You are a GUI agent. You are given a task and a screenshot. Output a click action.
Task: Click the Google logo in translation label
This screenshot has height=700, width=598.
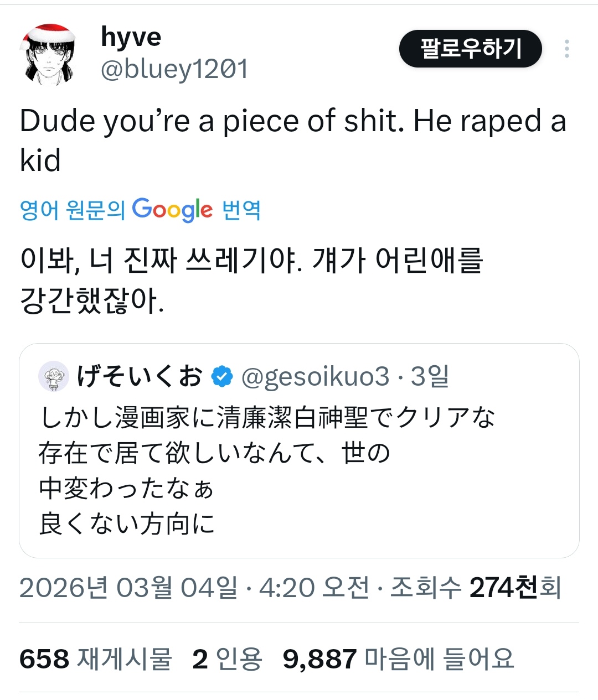pyautogui.click(x=172, y=210)
